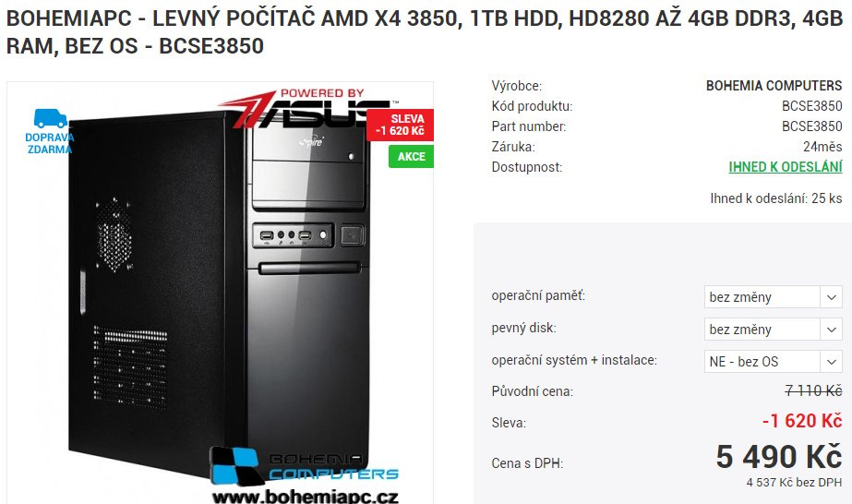The image size is (852, 504).
Task: Click the www.bohemiapc.cz watermark text
Action: click(305, 497)
